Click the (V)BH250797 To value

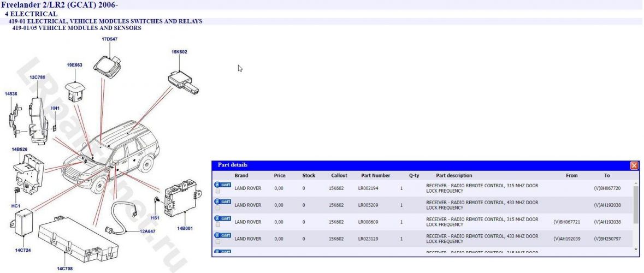click(x=607, y=239)
